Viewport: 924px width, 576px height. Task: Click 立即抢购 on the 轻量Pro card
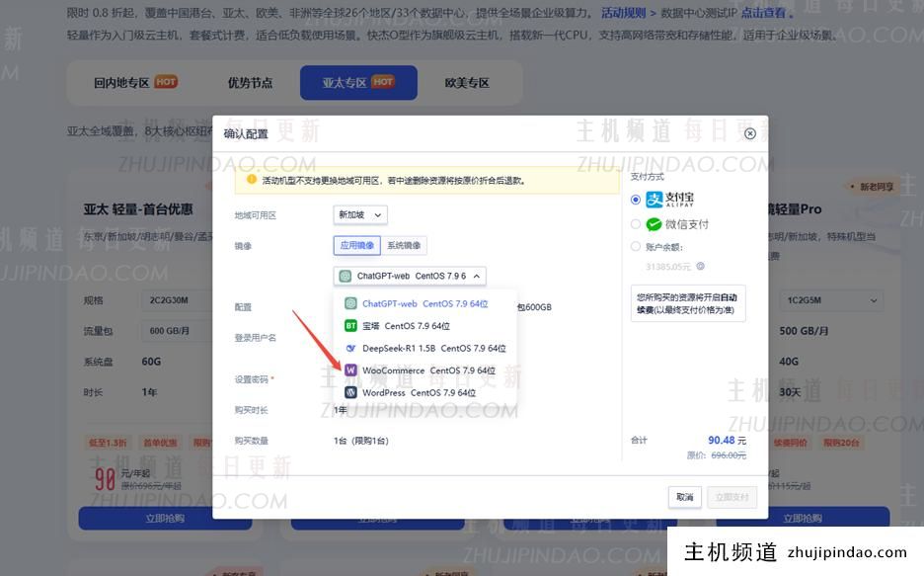tap(803, 519)
